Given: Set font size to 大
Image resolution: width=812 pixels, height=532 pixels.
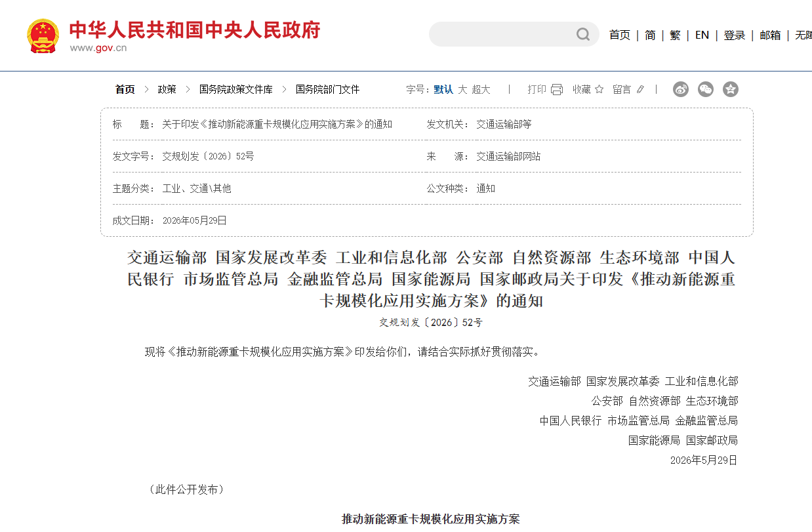Looking at the screenshot, I should [x=462, y=89].
